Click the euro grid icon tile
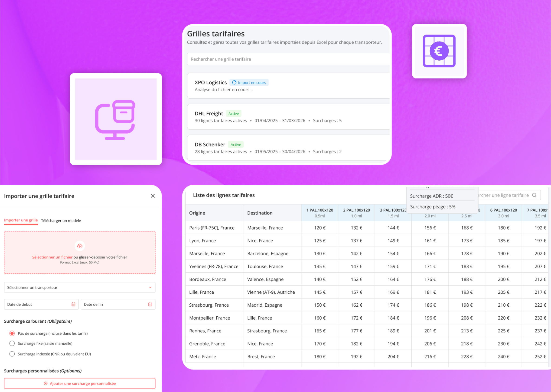 coord(439,51)
